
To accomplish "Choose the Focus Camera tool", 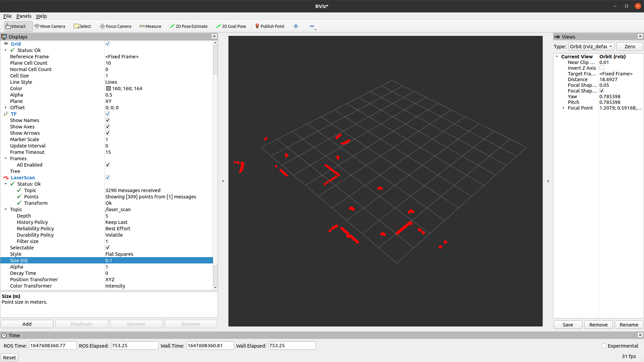I will point(115,26).
